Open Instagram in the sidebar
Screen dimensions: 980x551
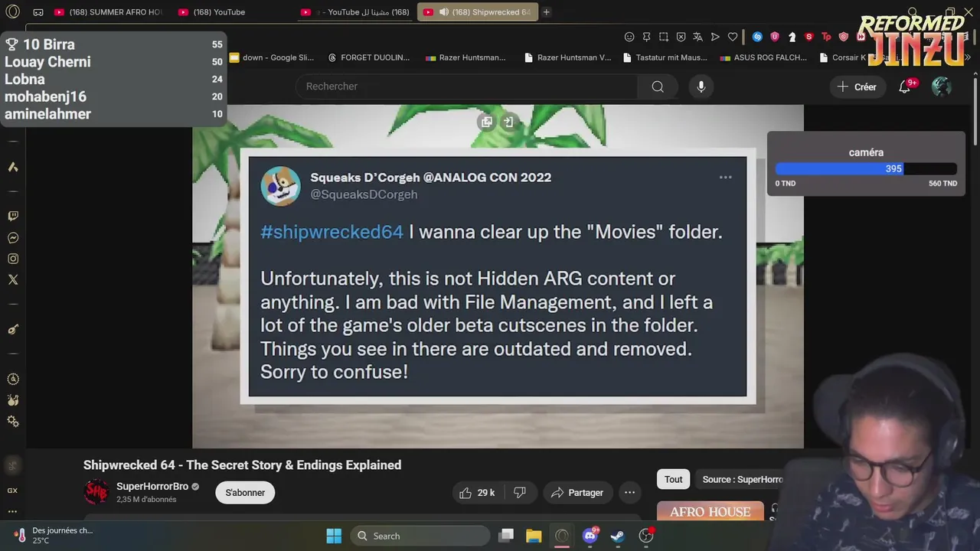(x=13, y=259)
